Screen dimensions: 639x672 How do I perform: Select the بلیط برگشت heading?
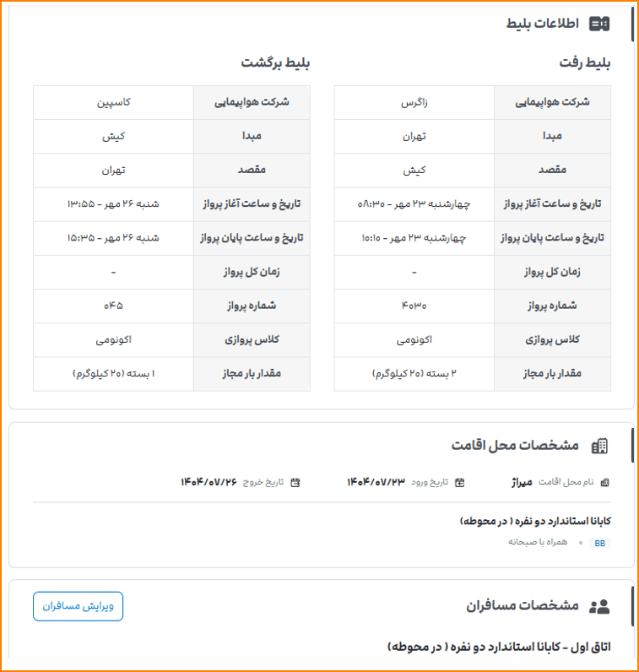click(x=275, y=63)
